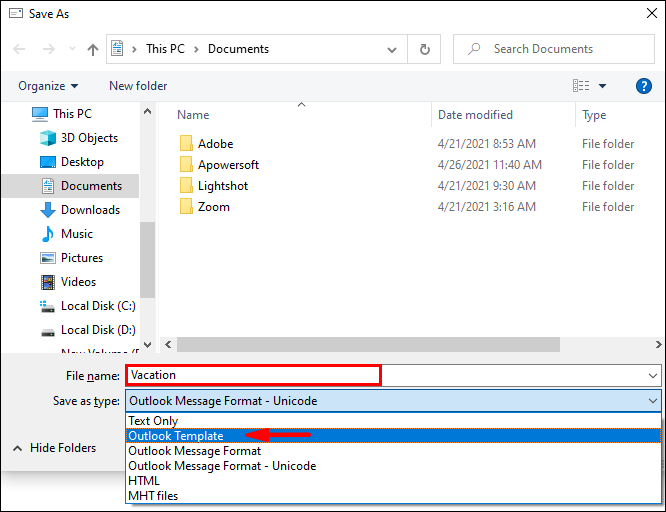Select the 3D Objects folder icon

[48, 138]
